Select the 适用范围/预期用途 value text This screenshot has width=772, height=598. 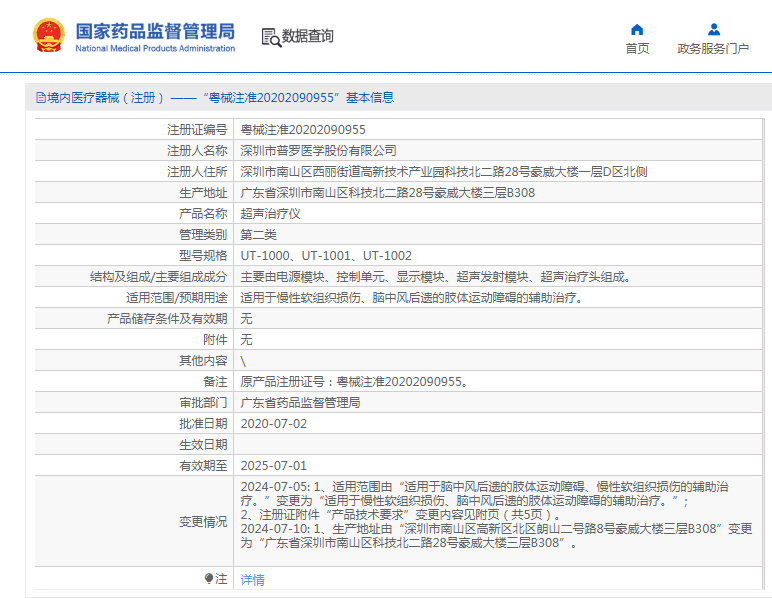[412, 298]
